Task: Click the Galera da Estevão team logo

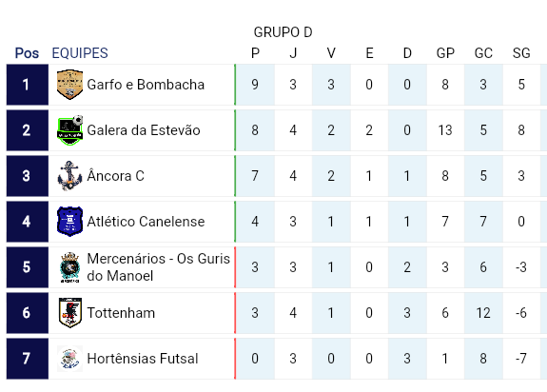Action: click(69, 130)
